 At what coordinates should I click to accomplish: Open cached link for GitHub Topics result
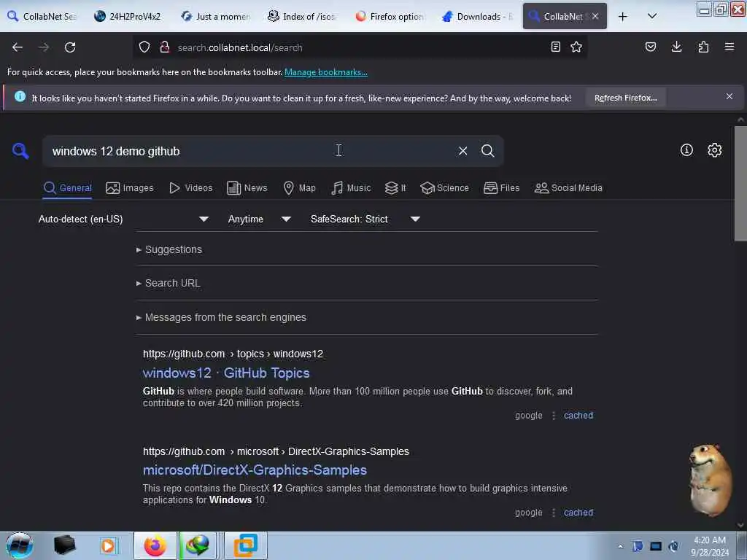[578, 415]
